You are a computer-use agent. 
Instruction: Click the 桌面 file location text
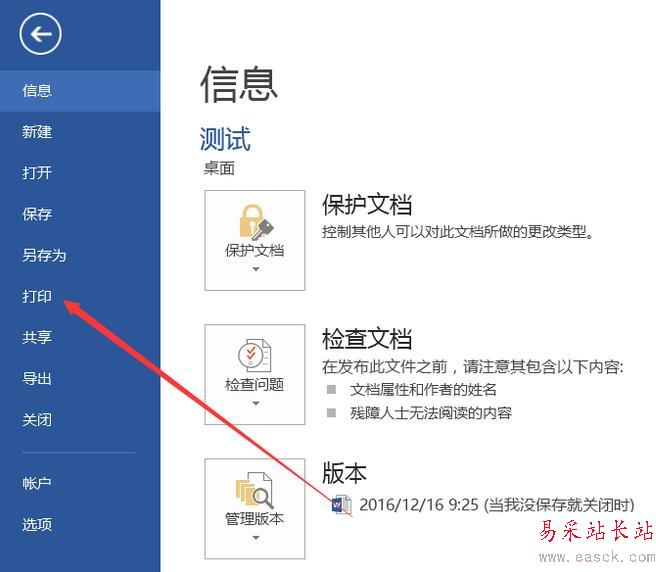(219, 169)
